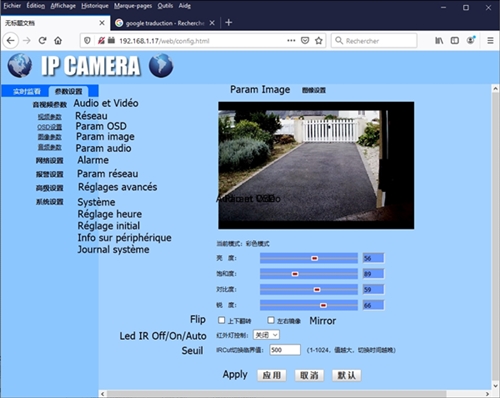The width and height of the screenshot is (500, 398).
Task: Click the 应用 apply button
Action: (x=272, y=375)
